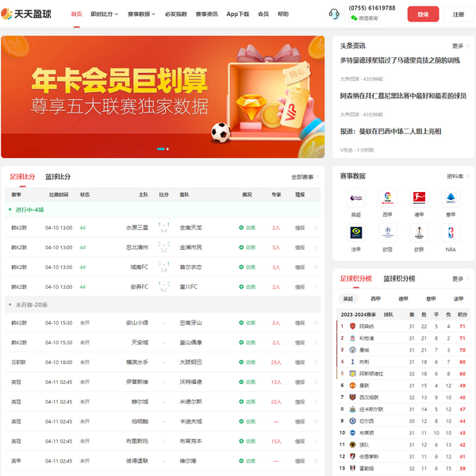Click the banner carousel indicator dots

(162, 148)
